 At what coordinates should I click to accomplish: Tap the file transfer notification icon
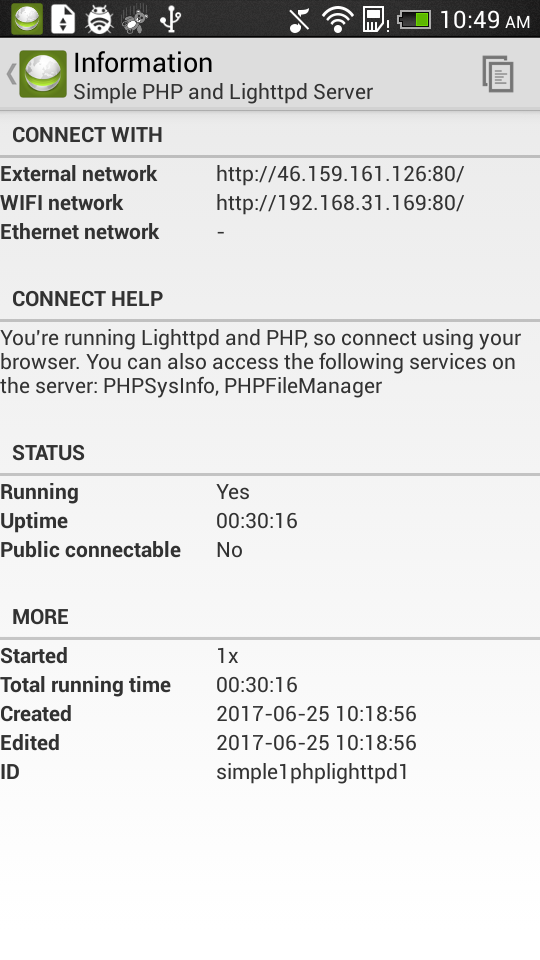[x=63, y=19]
